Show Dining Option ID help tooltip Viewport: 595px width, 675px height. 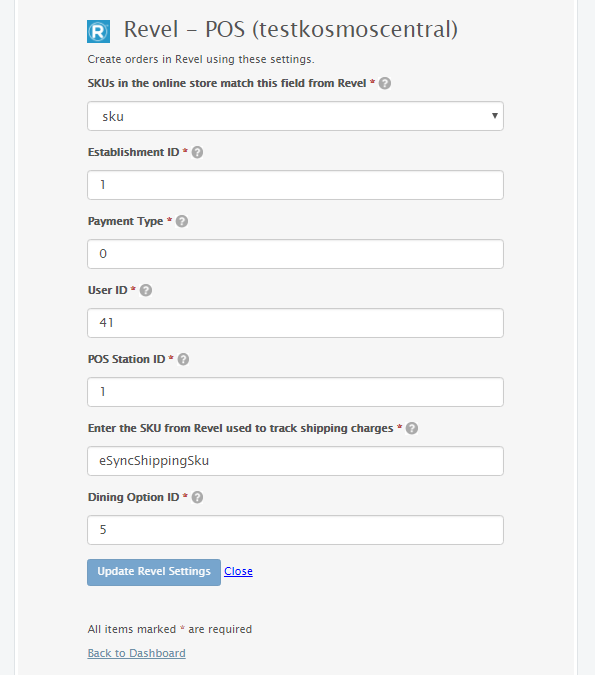(x=197, y=497)
